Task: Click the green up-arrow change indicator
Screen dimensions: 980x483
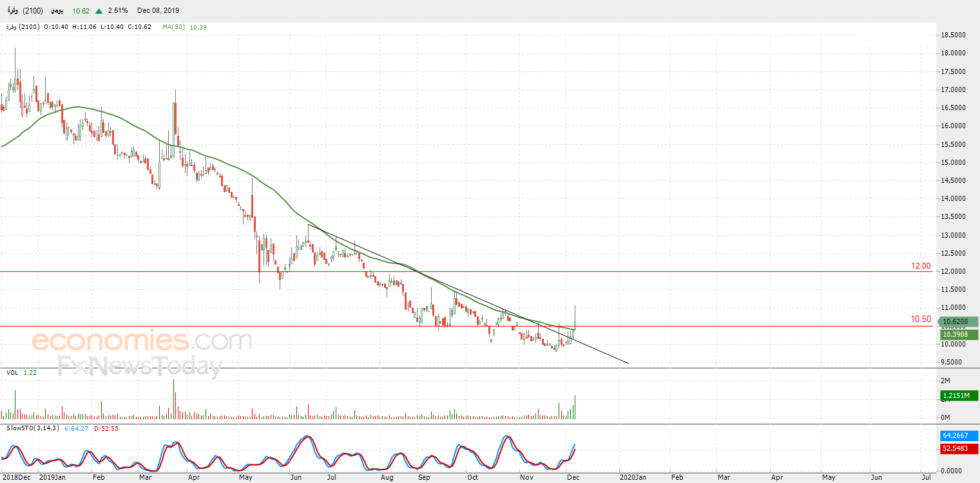Action: click(99, 11)
